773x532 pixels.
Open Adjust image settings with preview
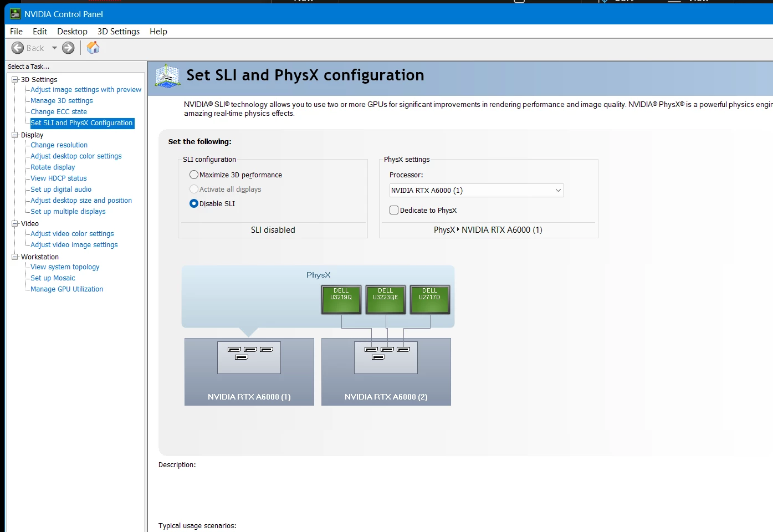[86, 90]
